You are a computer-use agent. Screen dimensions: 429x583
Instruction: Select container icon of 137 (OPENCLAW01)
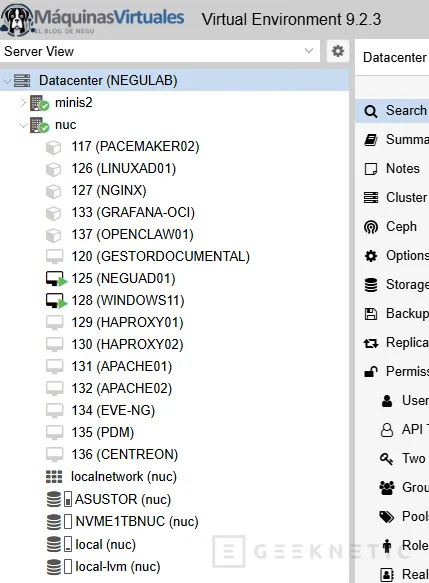click(x=54, y=235)
